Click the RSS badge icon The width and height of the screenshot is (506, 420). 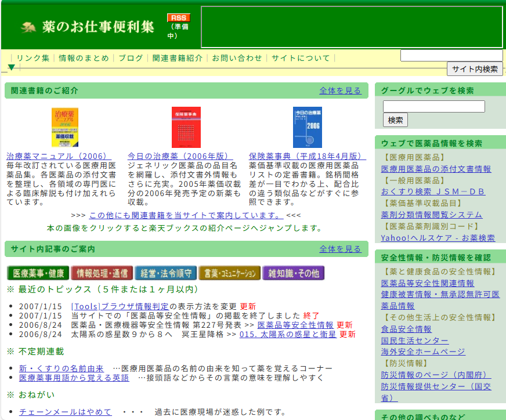click(178, 18)
